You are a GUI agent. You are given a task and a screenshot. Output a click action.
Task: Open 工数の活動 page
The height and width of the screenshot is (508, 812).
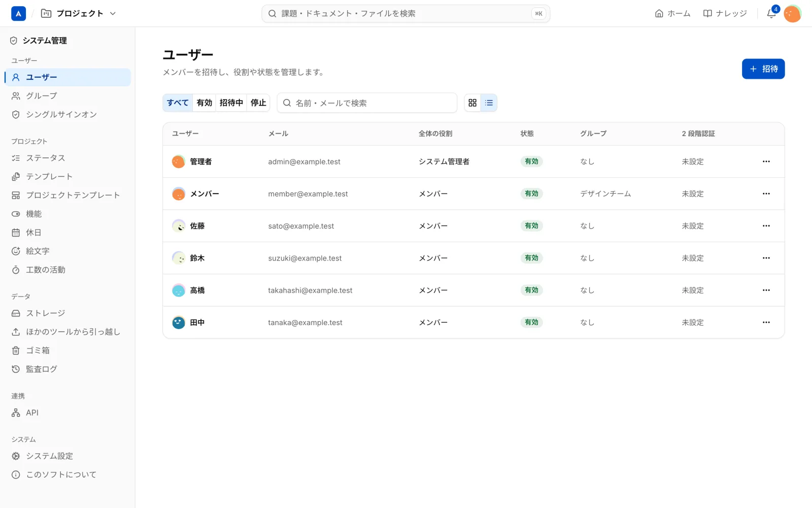(x=67, y=270)
